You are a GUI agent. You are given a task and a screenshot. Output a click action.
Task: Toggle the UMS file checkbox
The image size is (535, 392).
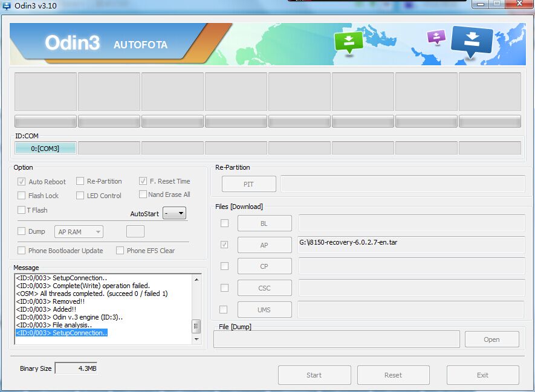[224, 309]
